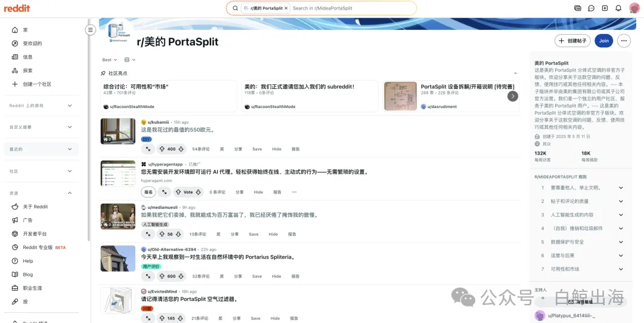Upvote the 550欧元 post

coord(162,149)
